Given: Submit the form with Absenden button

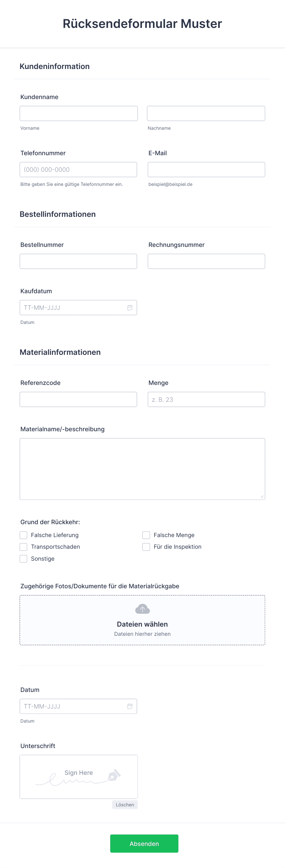Looking at the screenshot, I should pyautogui.click(x=144, y=843).
